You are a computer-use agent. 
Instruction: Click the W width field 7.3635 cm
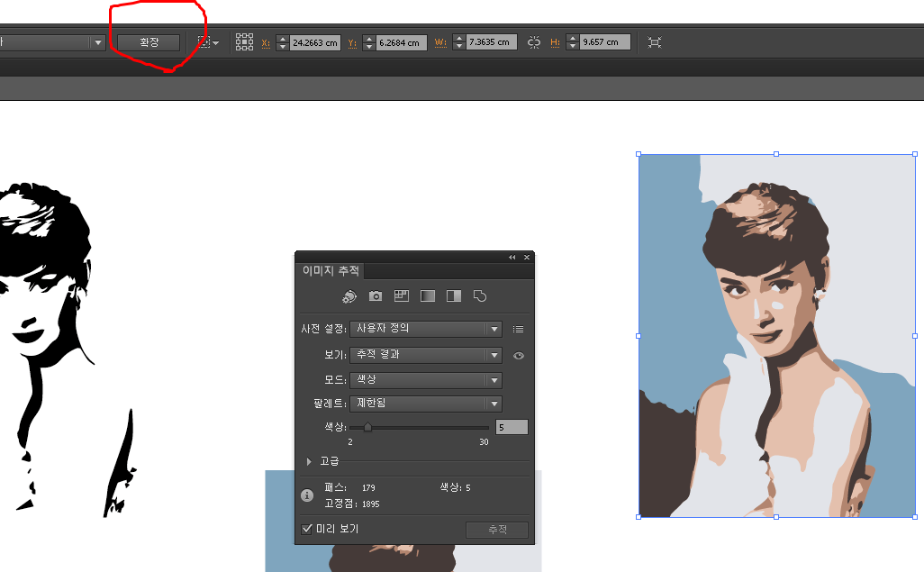pyautogui.click(x=492, y=42)
